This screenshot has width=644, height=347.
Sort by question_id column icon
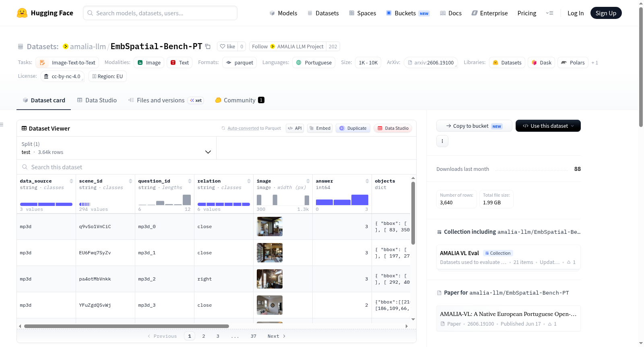(190, 181)
